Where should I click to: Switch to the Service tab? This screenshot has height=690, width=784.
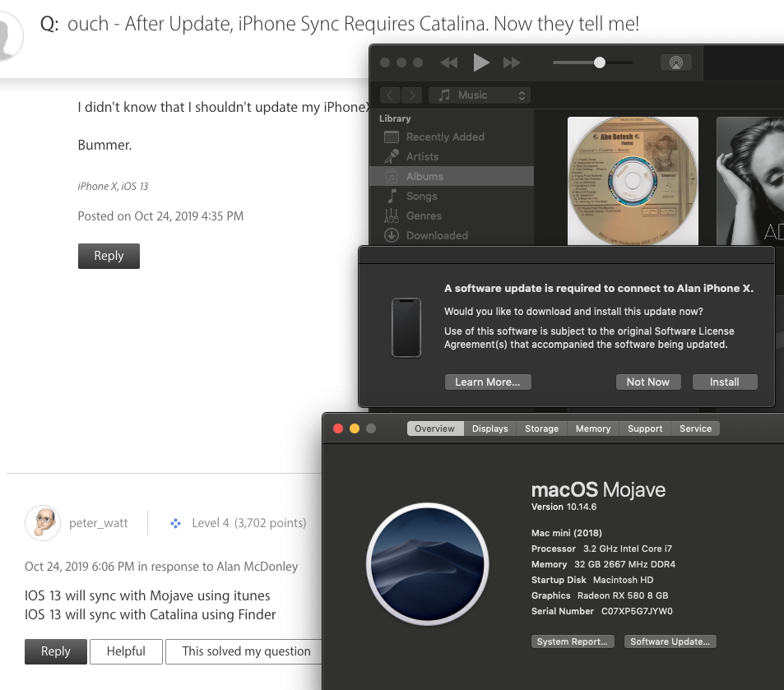[x=695, y=428]
